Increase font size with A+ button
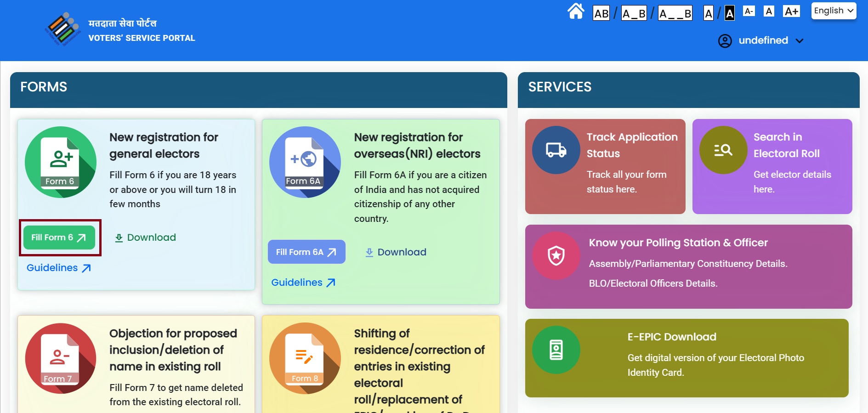 pyautogui.click(x=791, y=11)
